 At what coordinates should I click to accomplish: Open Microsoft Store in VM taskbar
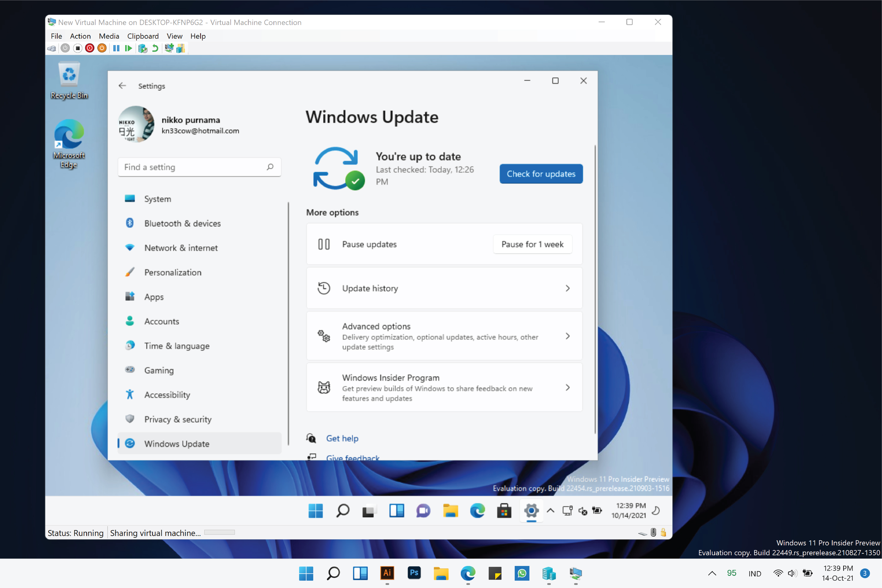[504, 511]
